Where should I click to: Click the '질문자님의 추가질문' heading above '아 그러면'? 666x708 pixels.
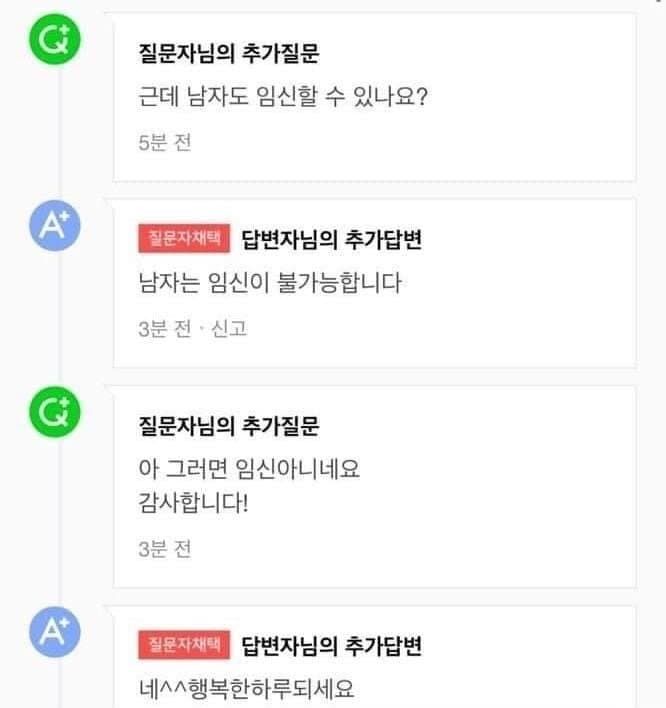[228, 426]
